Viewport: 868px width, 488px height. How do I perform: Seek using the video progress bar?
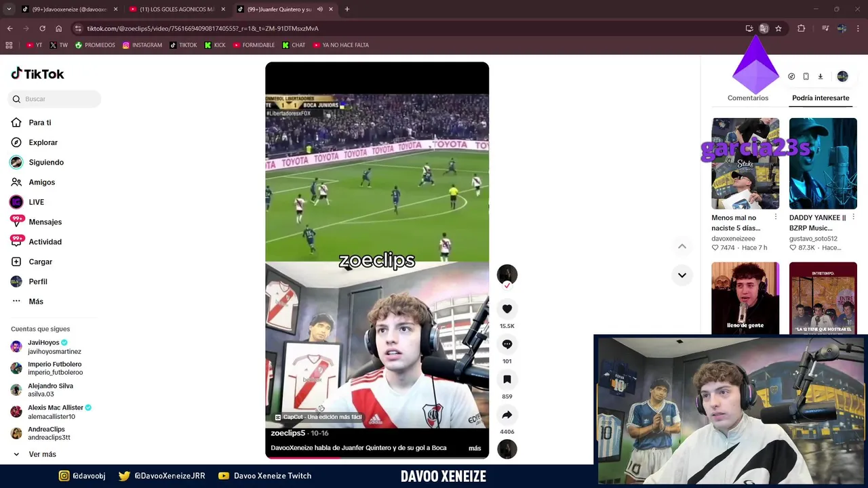pos(377,457)
